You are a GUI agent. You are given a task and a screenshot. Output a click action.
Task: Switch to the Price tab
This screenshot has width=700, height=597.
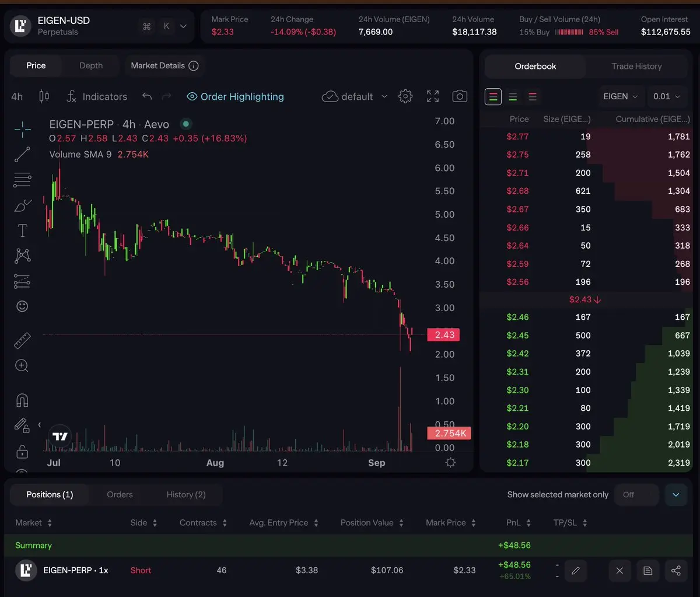36,65
